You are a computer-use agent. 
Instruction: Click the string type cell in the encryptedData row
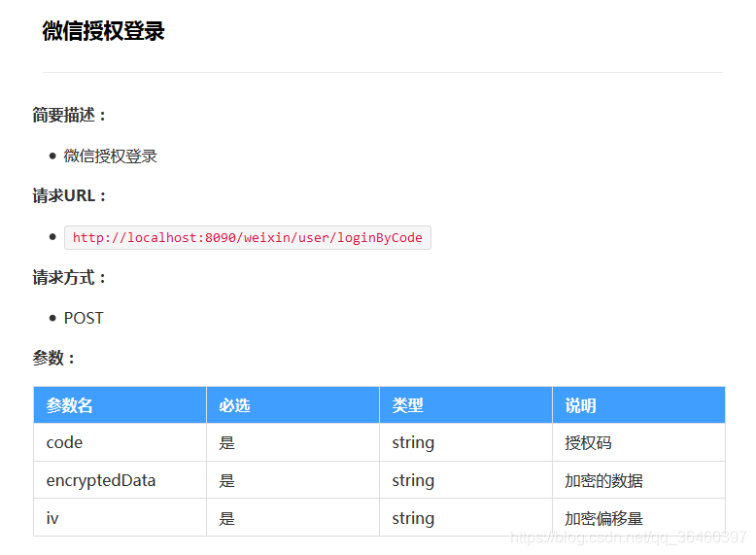pos(465,480)
